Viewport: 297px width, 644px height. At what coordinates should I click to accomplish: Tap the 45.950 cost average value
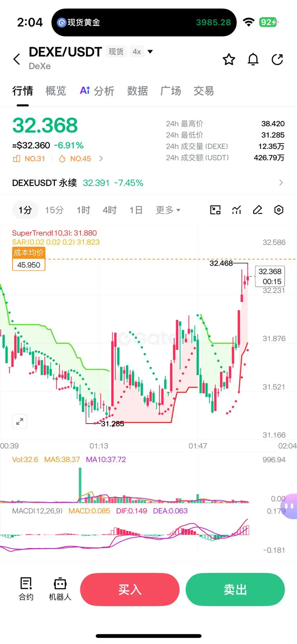[x=29, y=265]
